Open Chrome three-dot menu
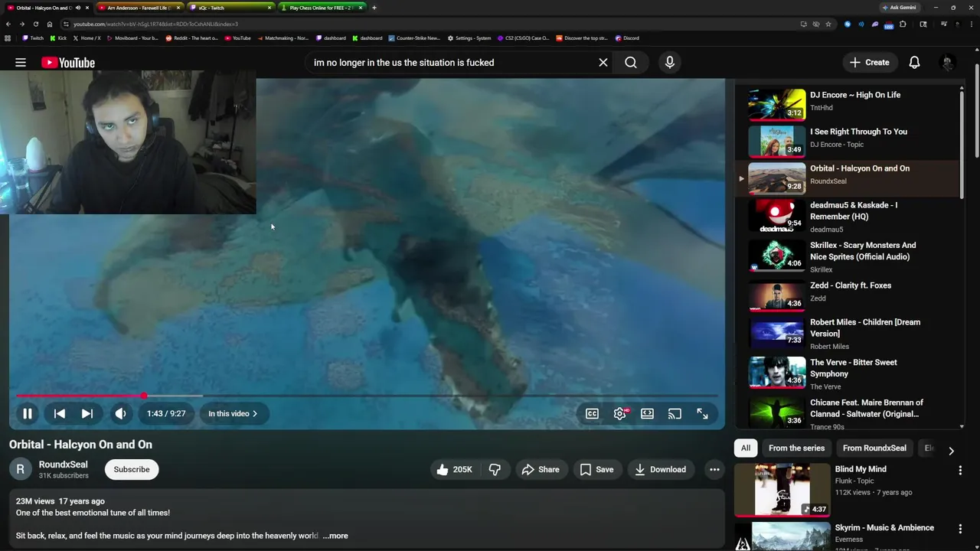Screen dimensions: 980x551 (970, 24)
